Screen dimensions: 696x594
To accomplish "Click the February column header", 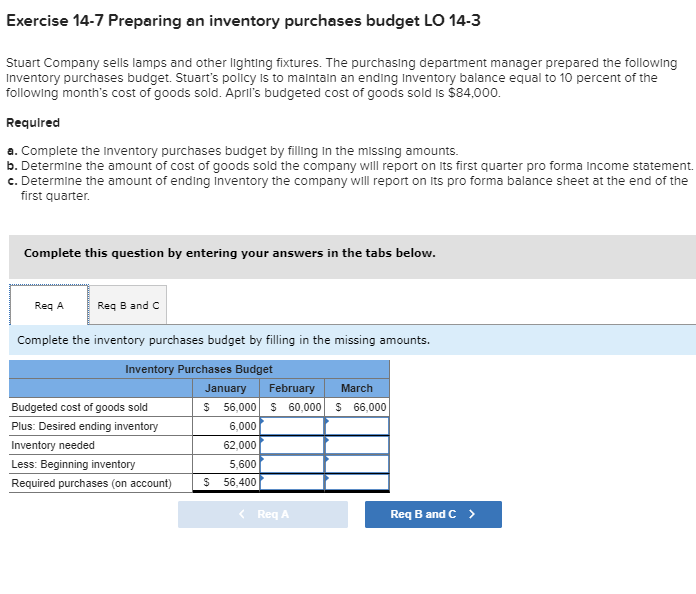I will pyautogui.click(x=292, y=388).
